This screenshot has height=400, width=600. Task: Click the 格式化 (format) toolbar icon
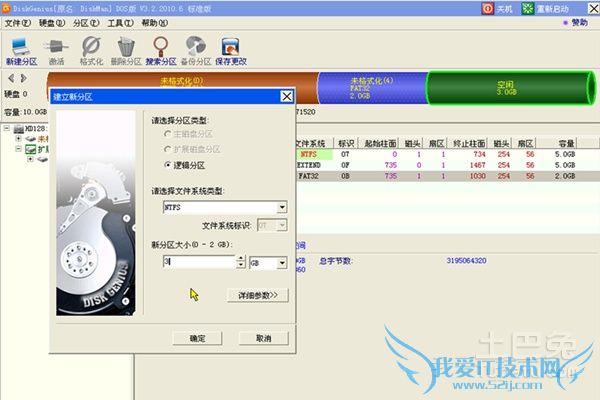click(91, 51)
